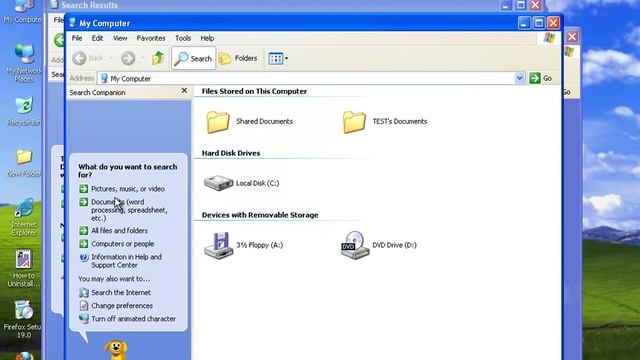Choose Computers or people search
This screenshot has width=640, height=360.
(122, 244)
